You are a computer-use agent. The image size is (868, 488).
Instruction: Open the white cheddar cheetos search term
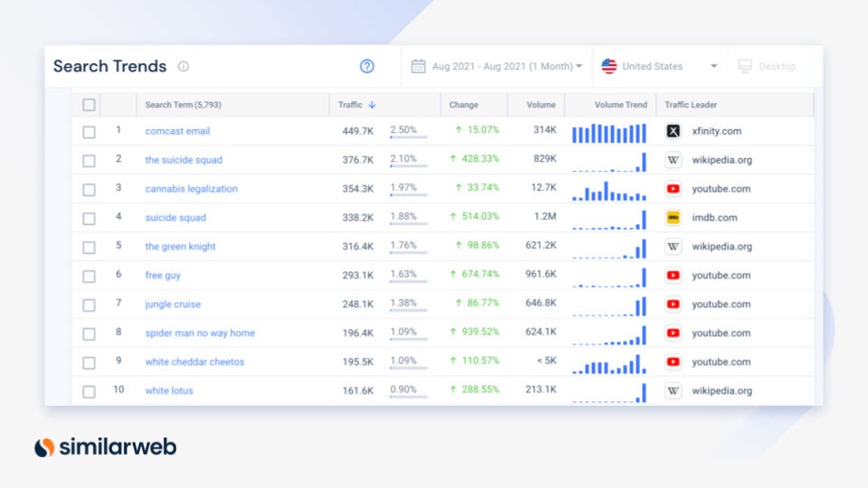(194, 362)
